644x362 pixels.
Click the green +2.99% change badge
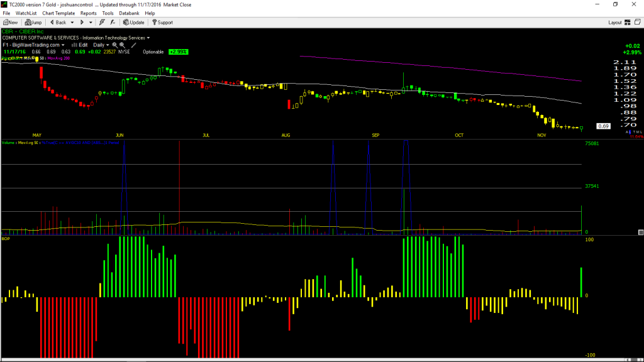[178, 52]
